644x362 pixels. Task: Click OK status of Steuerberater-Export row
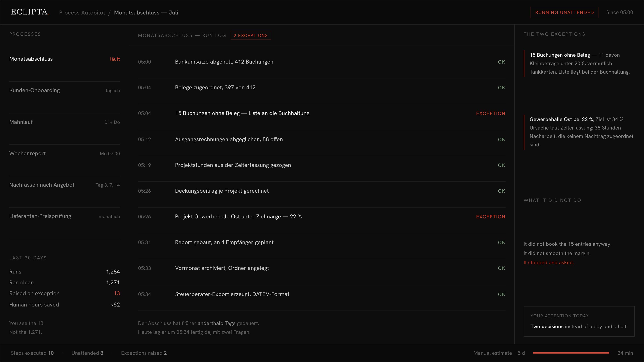click(502, 295)
